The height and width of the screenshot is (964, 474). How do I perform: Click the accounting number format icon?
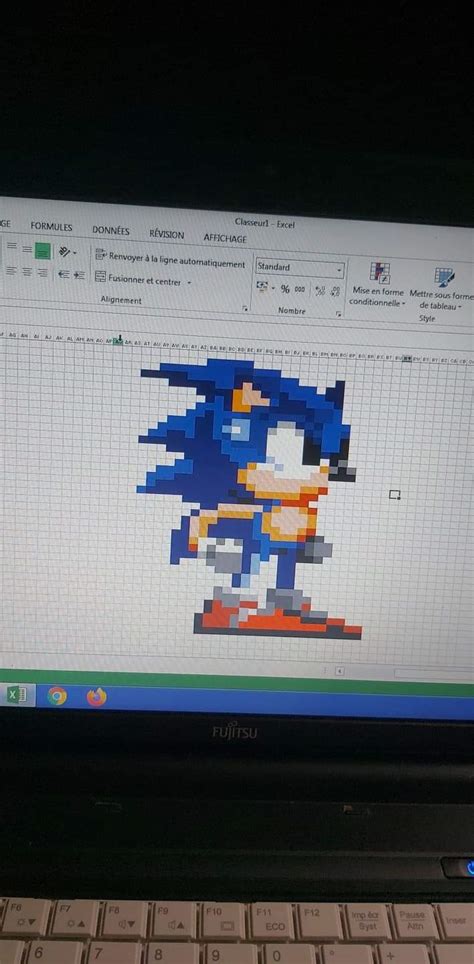[x=262, y=287]
